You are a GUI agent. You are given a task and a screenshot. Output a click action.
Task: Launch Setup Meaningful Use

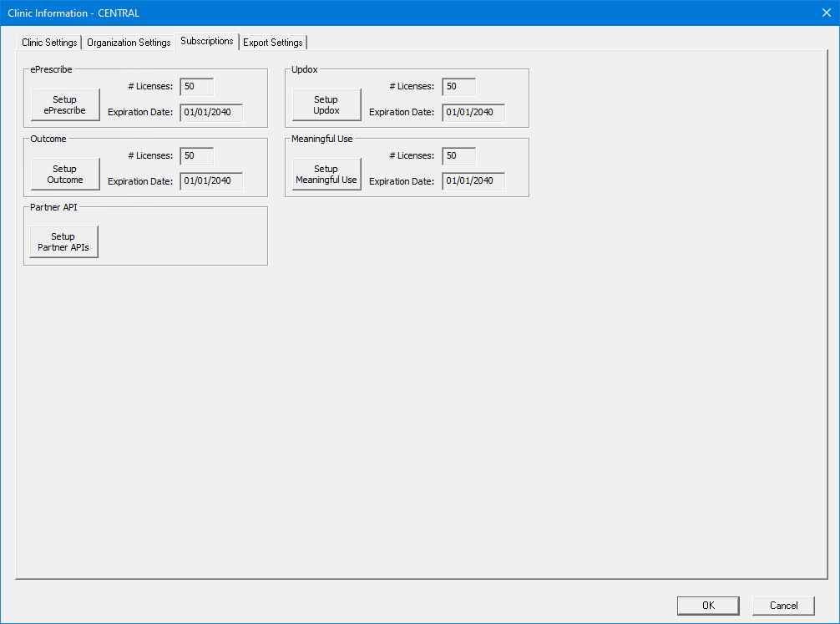(x=326, y=174)
